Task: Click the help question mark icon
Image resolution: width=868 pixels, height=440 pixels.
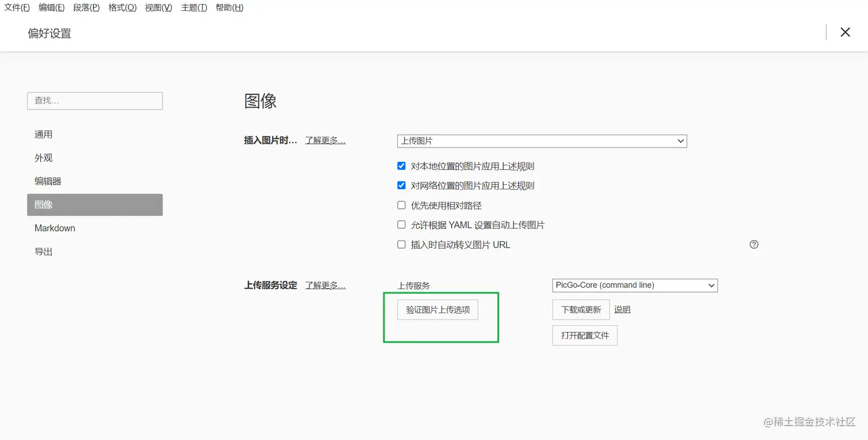Action: [754, 244]
